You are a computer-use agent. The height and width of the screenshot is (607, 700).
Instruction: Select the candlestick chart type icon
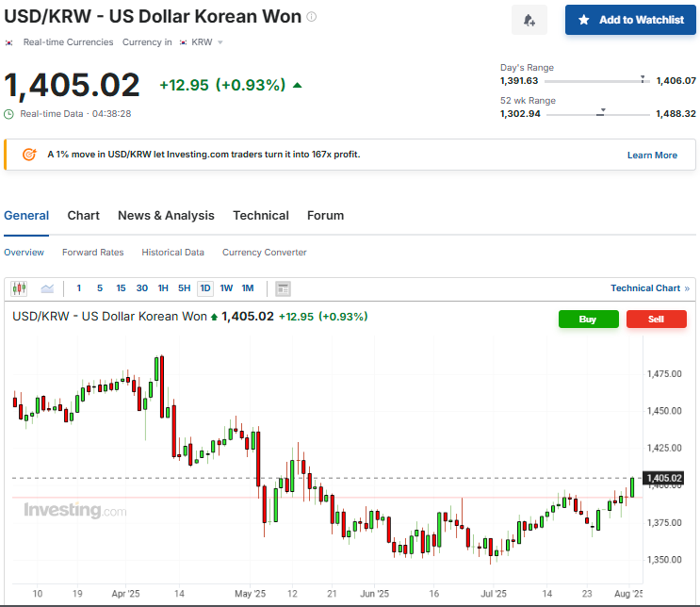[x=19, y=288]
